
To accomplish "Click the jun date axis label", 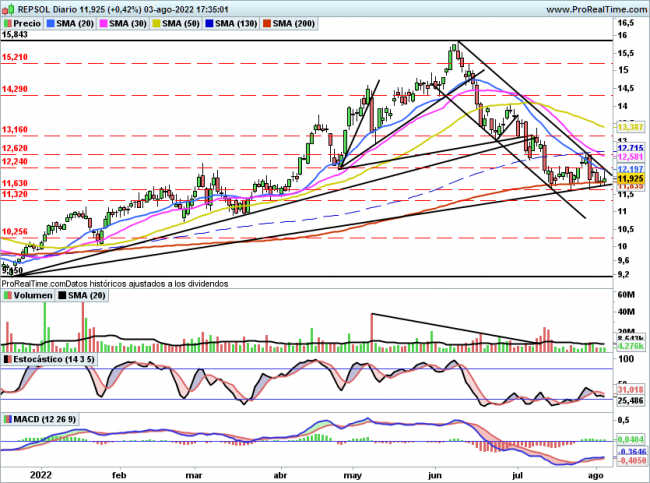I will pos(435,475).
